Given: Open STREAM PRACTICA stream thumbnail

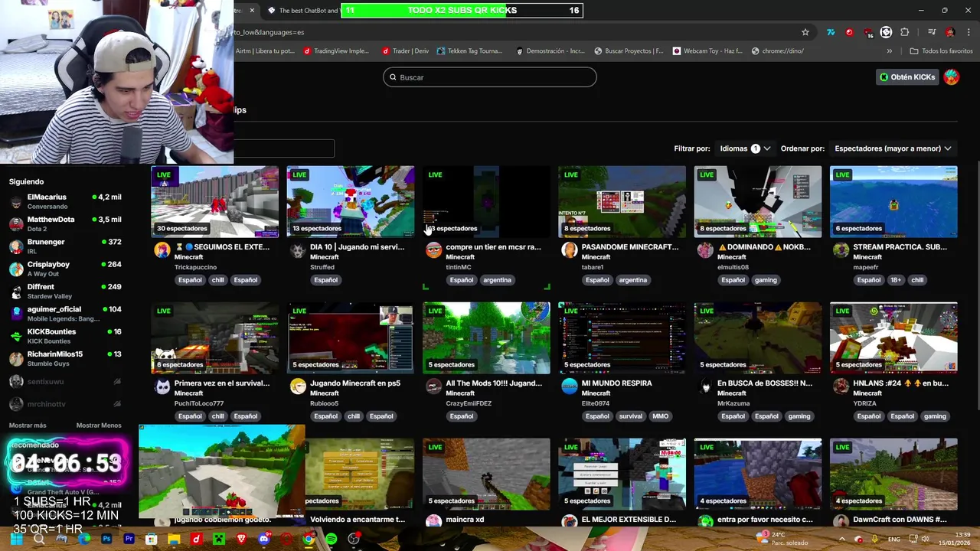Looking at the screenshot, I should [893, 201].
